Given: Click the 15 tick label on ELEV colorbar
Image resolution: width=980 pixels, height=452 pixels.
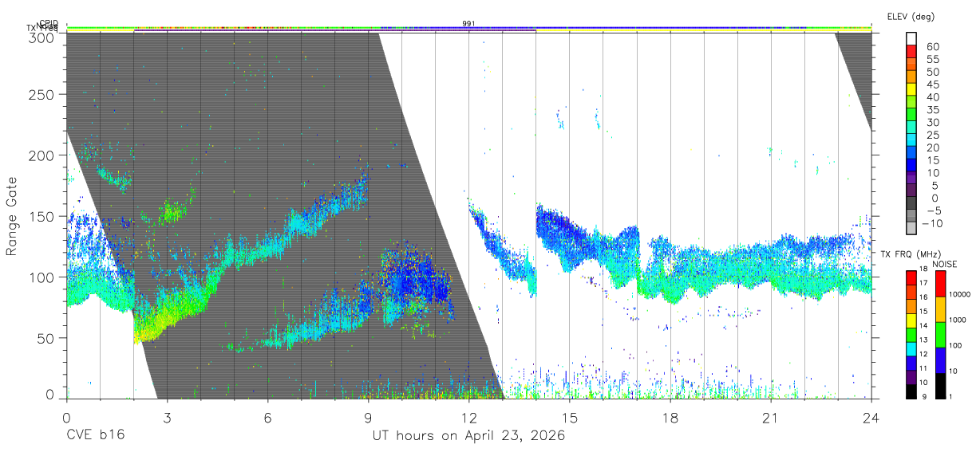Looking at the screenshot, I should (934, 160).
